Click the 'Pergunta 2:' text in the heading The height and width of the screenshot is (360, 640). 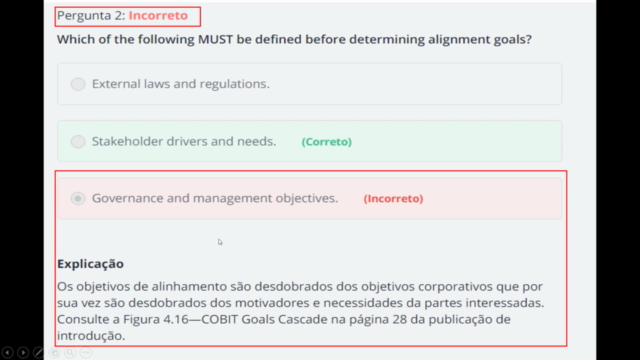[91, 16]
